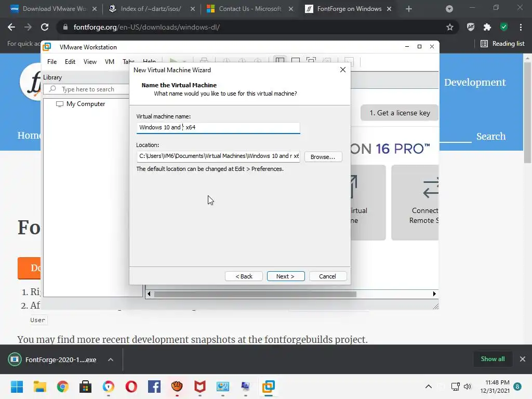Select My Computer in the VMware library
Screen dimensions: 532x399
click(x=81, y=104)
